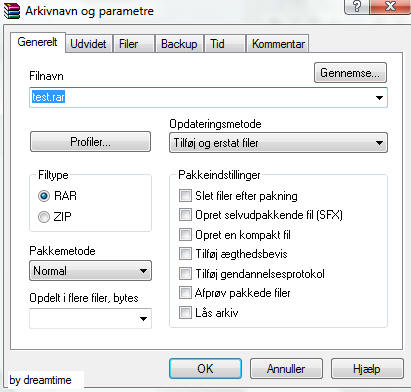Switch to the Backup tab
This screenshot has height=392, width=411.
coord(179,44)
